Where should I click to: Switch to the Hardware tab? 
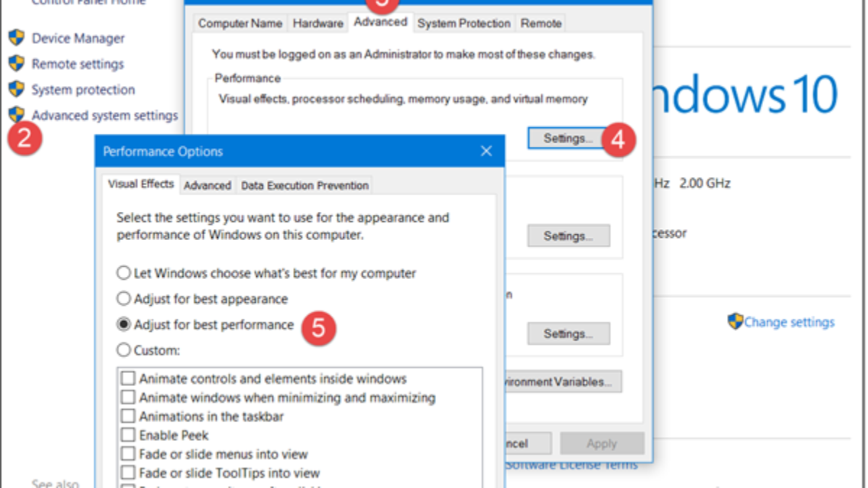point(318,23)
